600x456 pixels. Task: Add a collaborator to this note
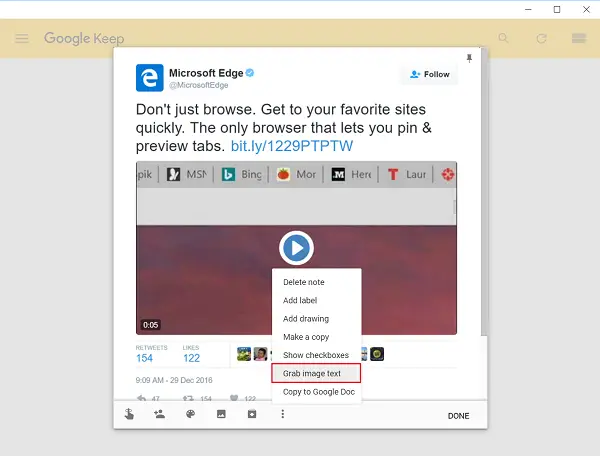pos(159,414)
